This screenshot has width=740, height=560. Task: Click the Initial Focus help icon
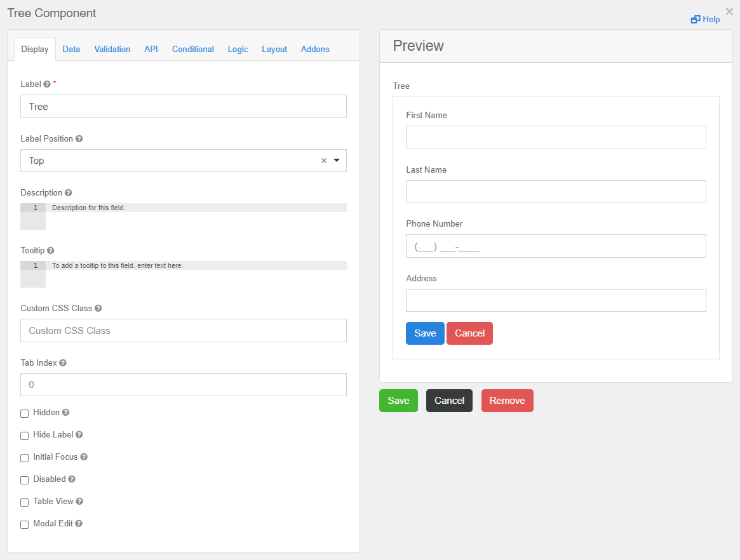pyautogui.click(x=84, y=457)
